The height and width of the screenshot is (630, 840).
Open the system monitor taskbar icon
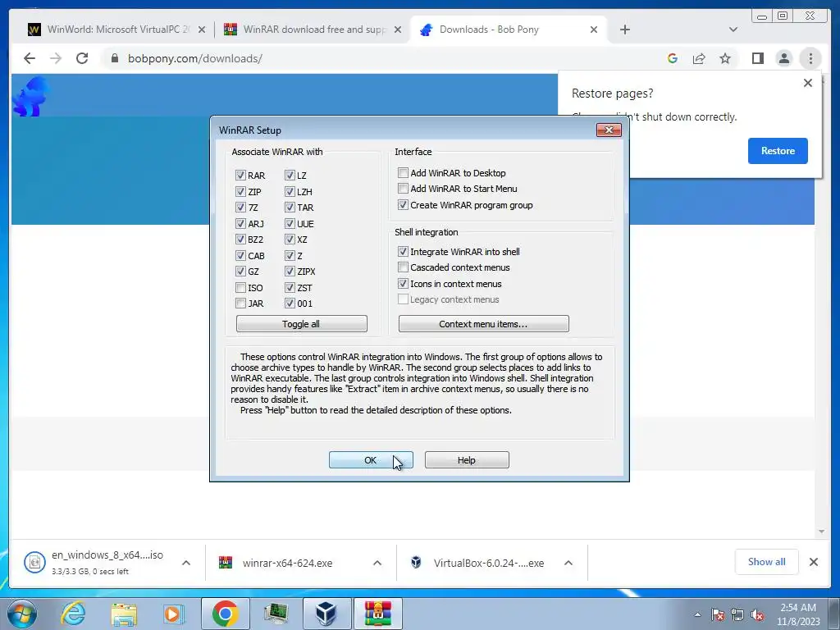coord(276,614)
